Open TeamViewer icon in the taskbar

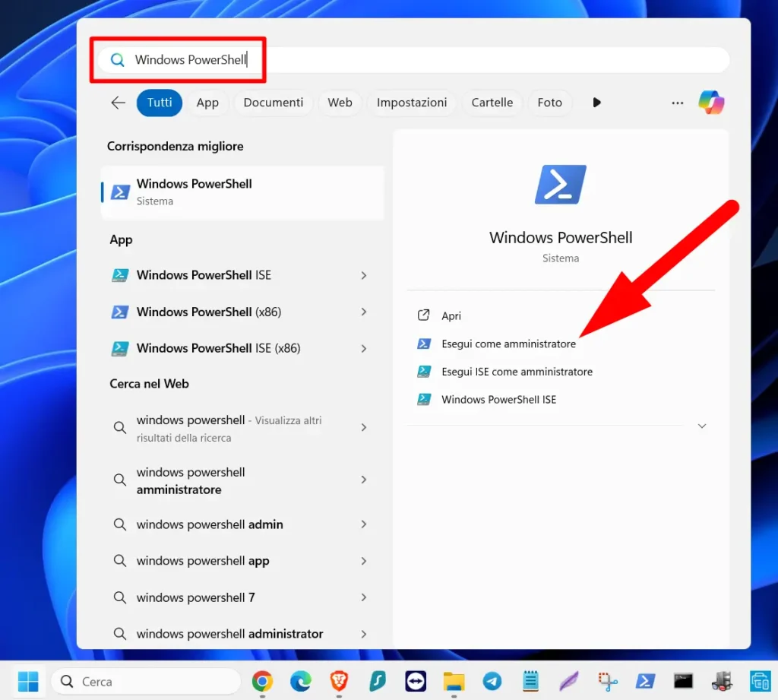pyautogui.click(x=416, y=681)
